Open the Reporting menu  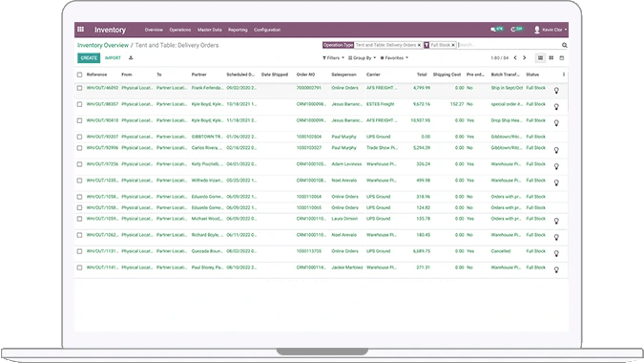[x=238, y=30]
